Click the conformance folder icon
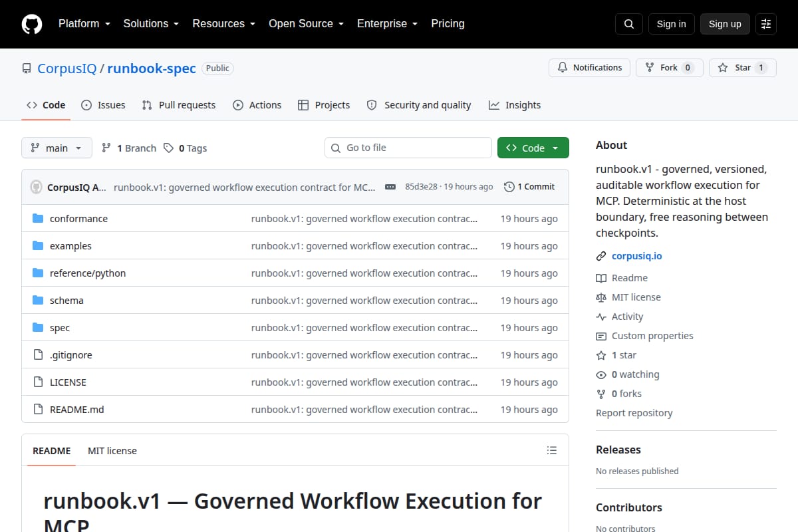Screen dimensions: 798x532 pyautogui.click(x=38, y=218)
